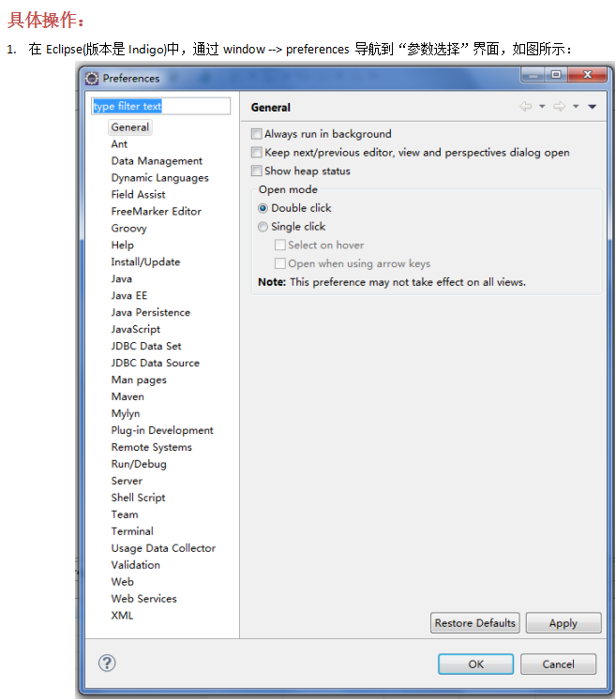616x700 pixels.
Task: Click the back navigation arrow icon
Action: [x=526, y=107]
